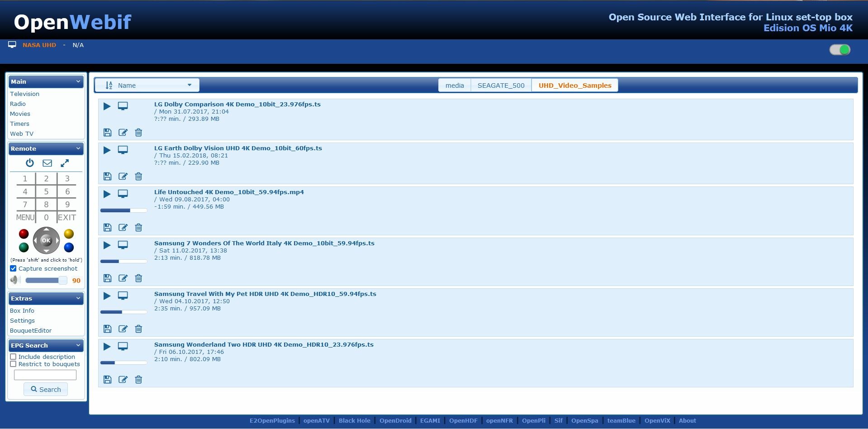Viewport: 868px width, 429px height.
Task: Uncheck Capture screenshot checkbox
Action: coord(13,268)
